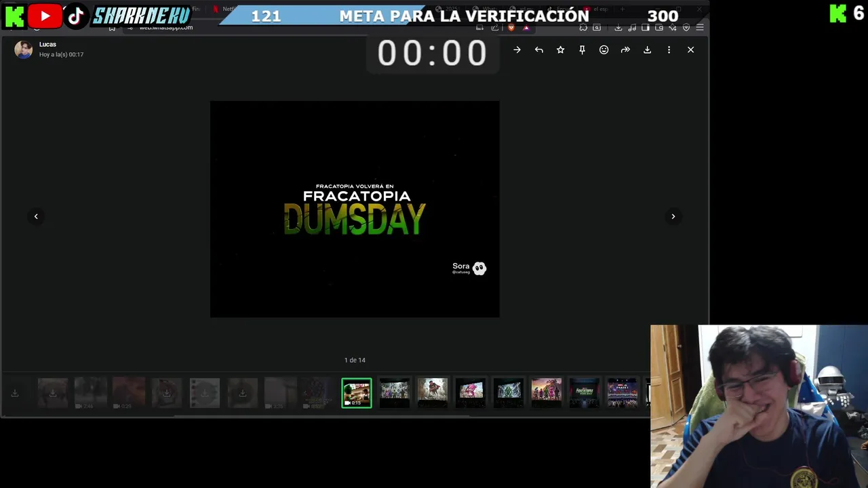Click the 1 de 14 counter text
This screenshot has height=488, width=868.
(x=355, y=360)
